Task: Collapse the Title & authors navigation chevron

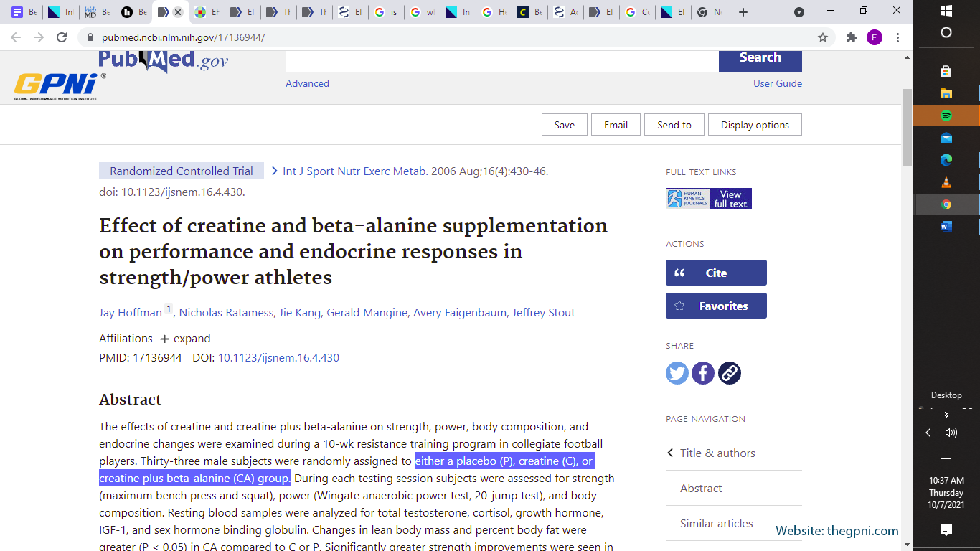Action: pyautogui.click(x=671, y=453)
